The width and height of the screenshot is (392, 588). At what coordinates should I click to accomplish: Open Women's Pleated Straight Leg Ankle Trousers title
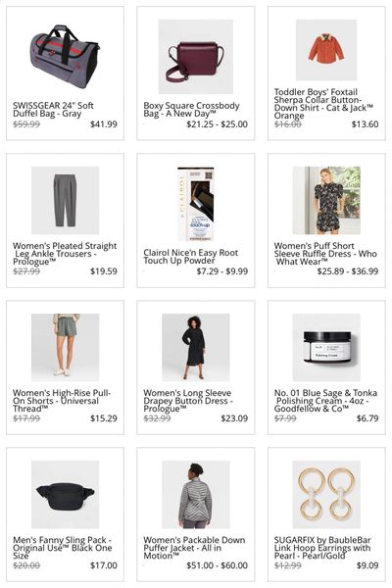coord(65,254)
